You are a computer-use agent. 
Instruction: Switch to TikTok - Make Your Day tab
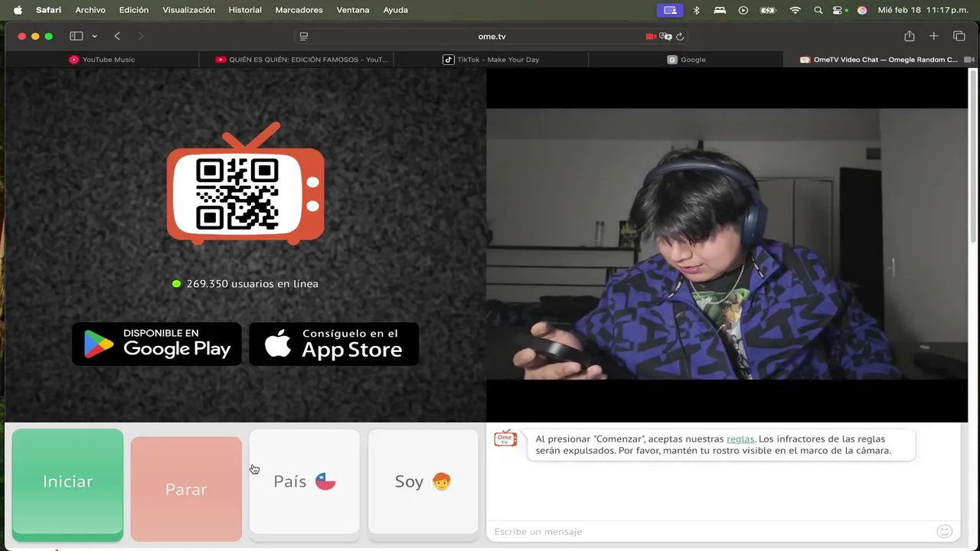491,60
